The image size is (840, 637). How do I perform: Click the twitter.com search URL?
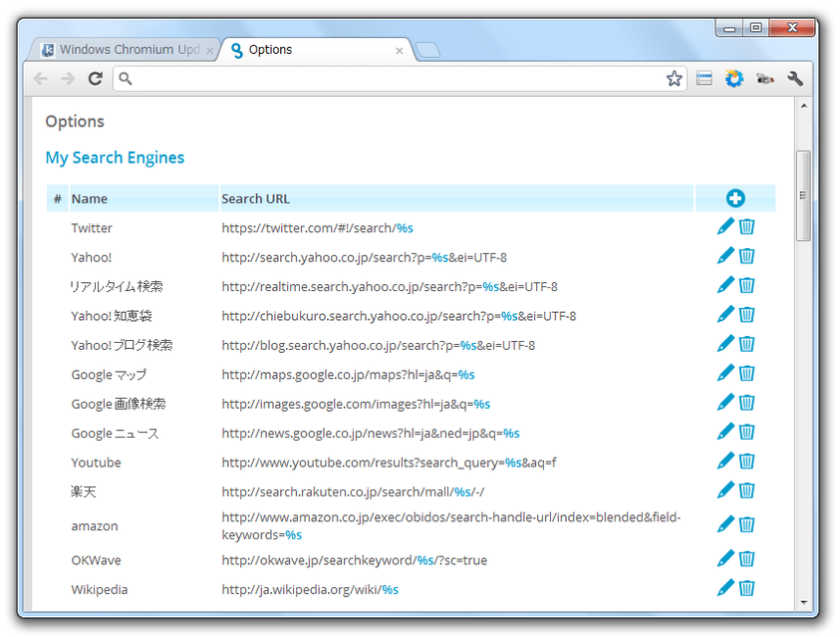click(x=317, y=228)
